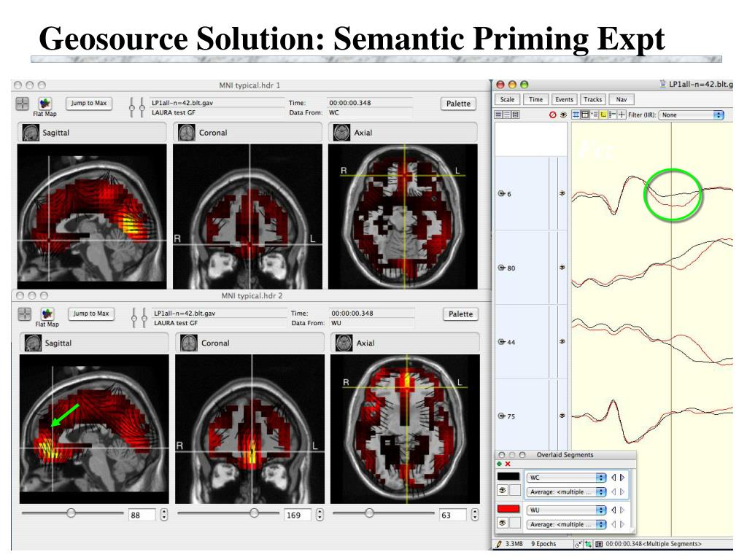Click red X remove button in Overlaid Segments

pyautogui.click(x=508, y=464)
